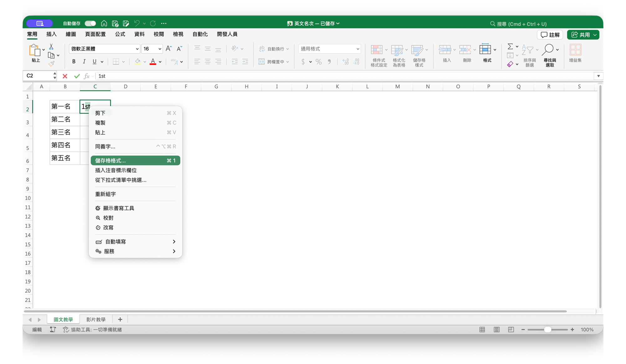Click the cut scissors icon
626x364 pixels.
[x=51, y=47]
